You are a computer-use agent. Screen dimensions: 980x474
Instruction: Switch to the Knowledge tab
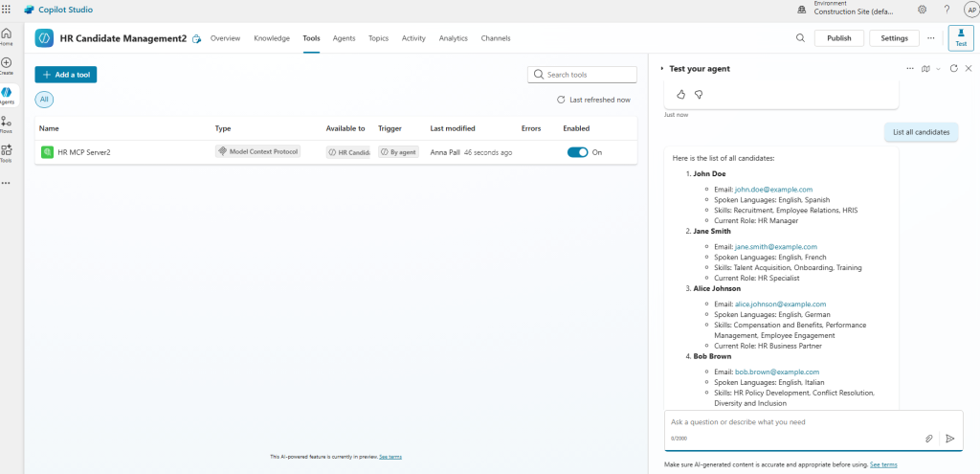(272, 38)
